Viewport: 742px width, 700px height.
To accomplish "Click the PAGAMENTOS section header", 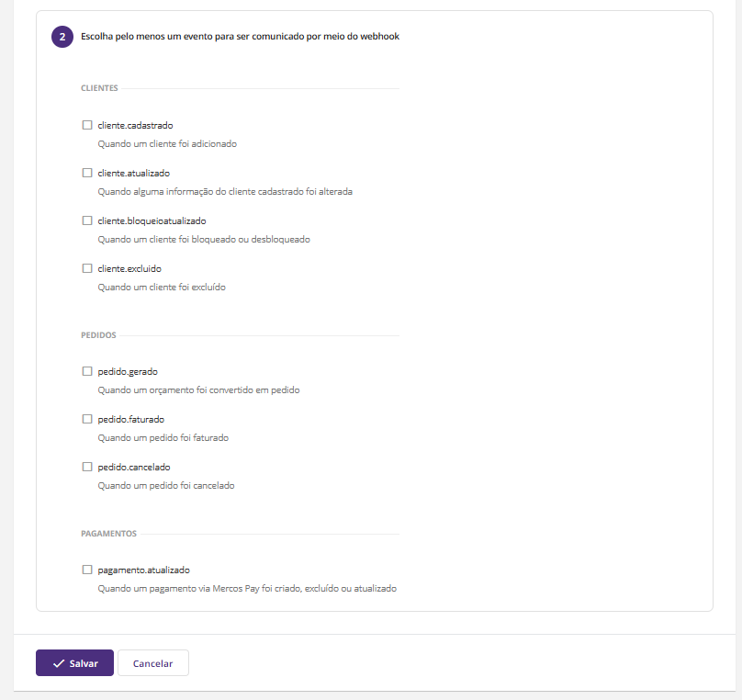I will point(108,533).
